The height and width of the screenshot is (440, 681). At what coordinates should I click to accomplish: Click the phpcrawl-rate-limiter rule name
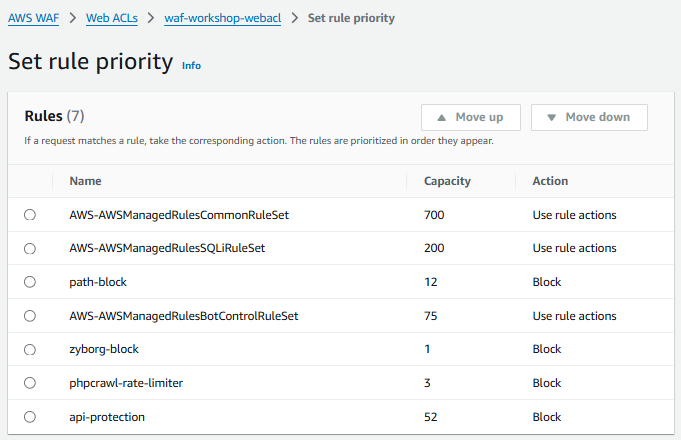click(126, 383)
